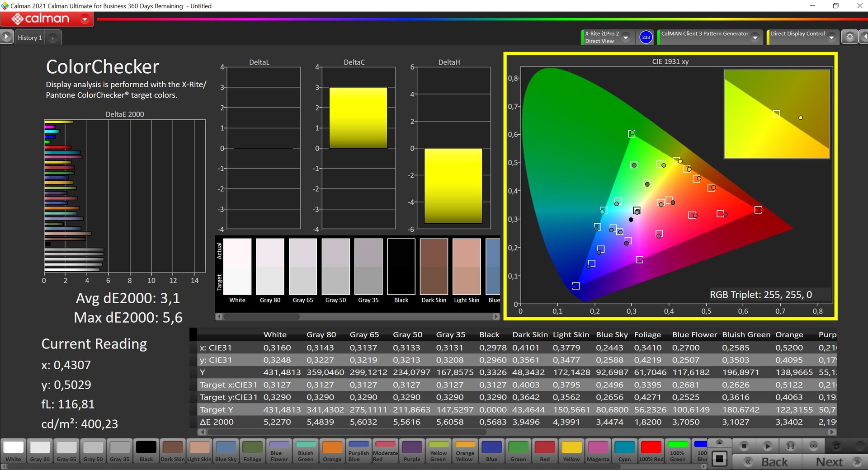Select the Cyan patch button
Screen dimensions: 868x470
[625, 451]
